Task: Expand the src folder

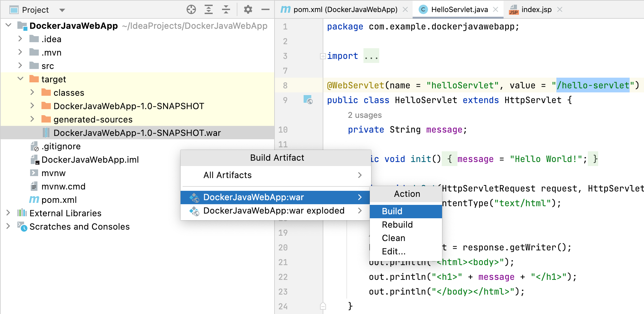Action: click(x=20, y=66)
